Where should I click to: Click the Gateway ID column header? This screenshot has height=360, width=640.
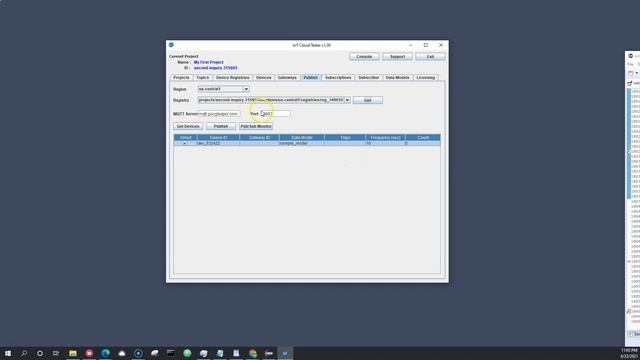tap(259, 138)
